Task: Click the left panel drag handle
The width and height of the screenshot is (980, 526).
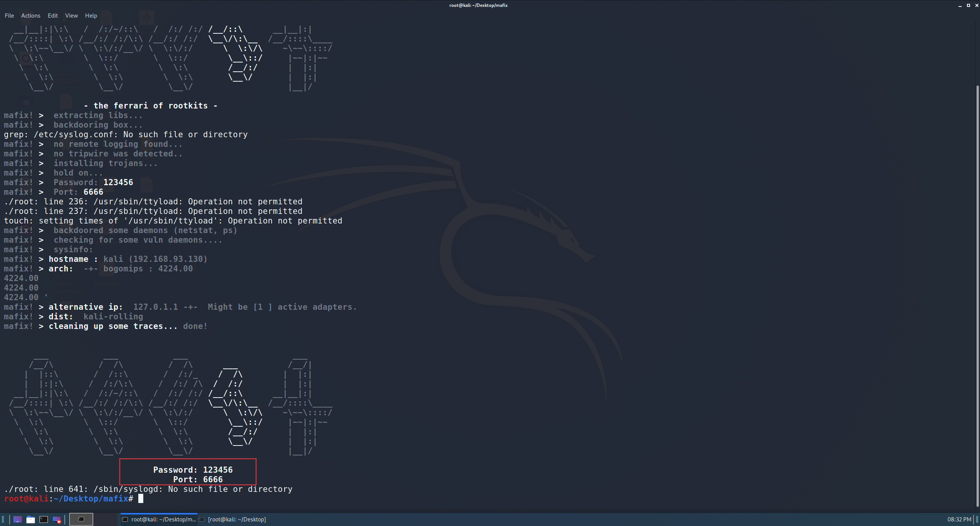Action: (x=3, y=519)
